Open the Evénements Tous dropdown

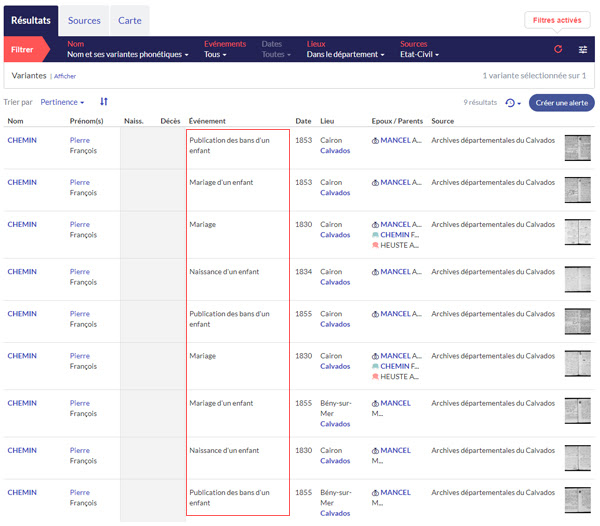tap(215, 54)
